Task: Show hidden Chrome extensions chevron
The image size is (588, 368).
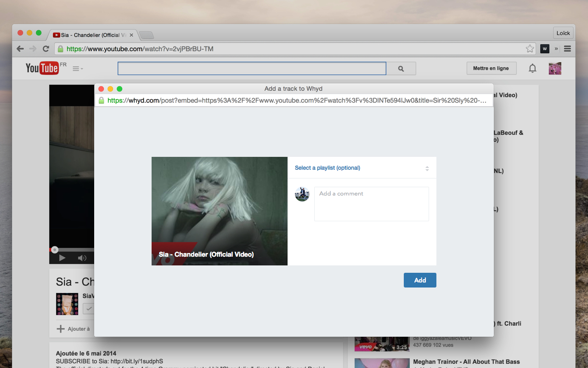Action: click(x=556, y=49)
